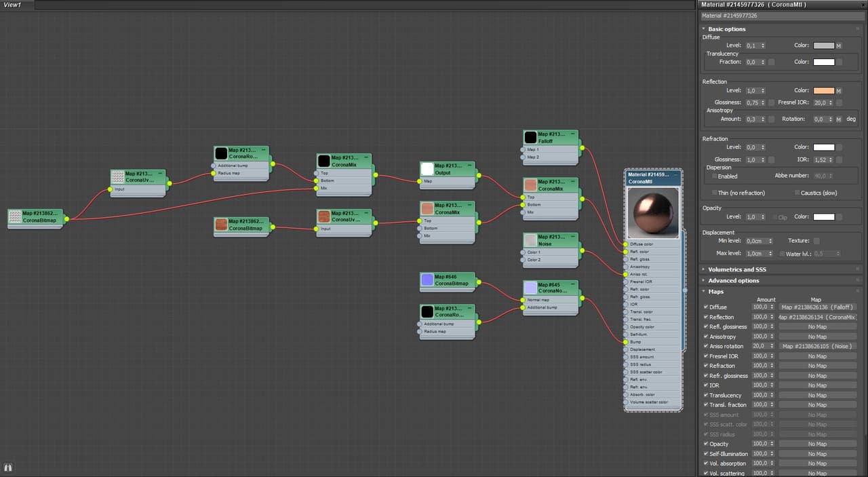Click the Radius map socket on the lower CoronaRo node

[419, 331]
